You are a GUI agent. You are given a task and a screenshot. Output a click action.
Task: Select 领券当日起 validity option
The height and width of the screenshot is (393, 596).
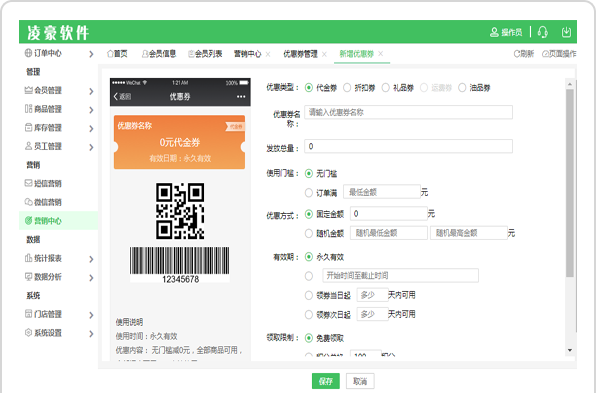pyautogui.click(x=309, y=295)
